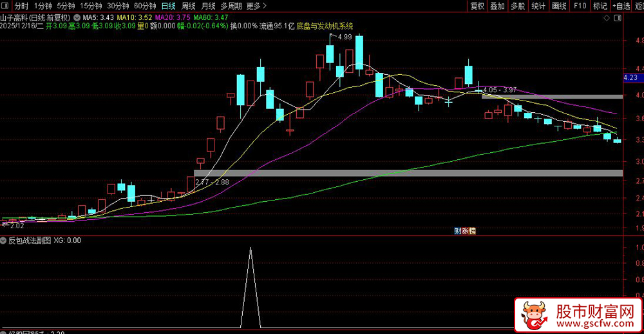The width and height of the screenshot is (644, 334).
Task: Toggle 复权 price adjustment
Action: point(477,6)
